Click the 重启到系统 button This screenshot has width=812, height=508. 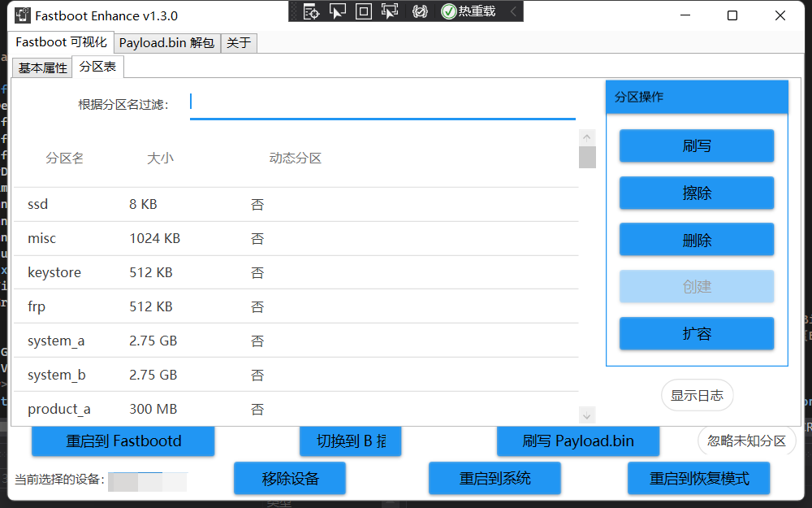pos(495,479)
